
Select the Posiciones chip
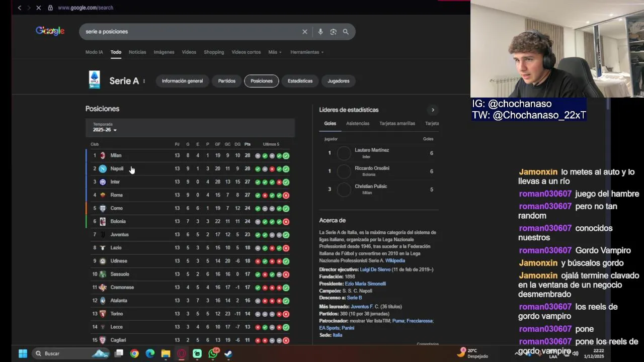[x=262, y=81]
